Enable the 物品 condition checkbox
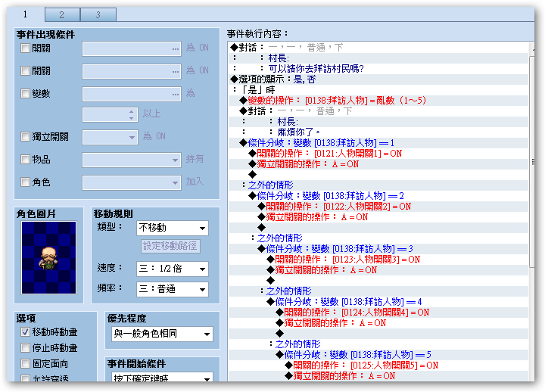545x392 pixels. (x=26, y=160)
